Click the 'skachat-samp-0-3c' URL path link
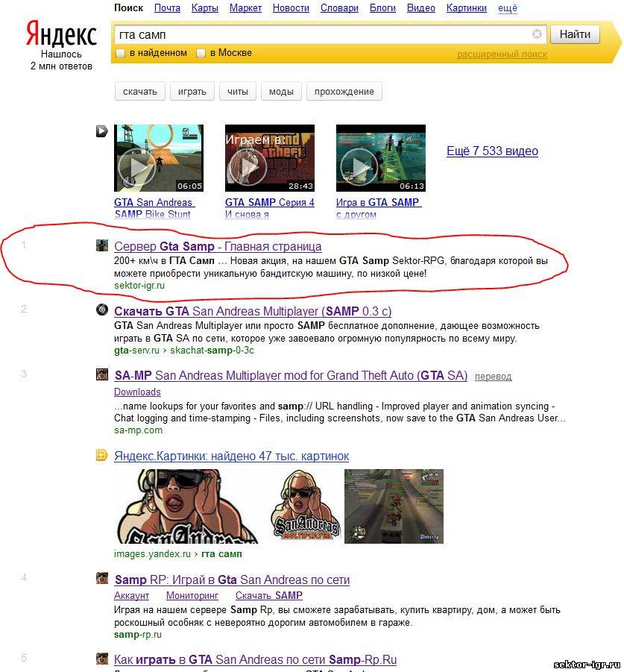This screenshot has height=672, width=624. click(212, 351)
